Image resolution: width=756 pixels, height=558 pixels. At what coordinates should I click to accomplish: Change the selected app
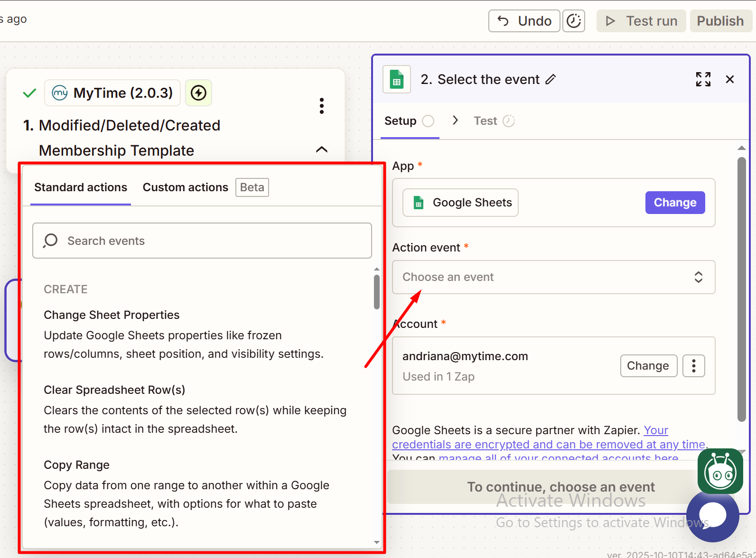[675, 203]
